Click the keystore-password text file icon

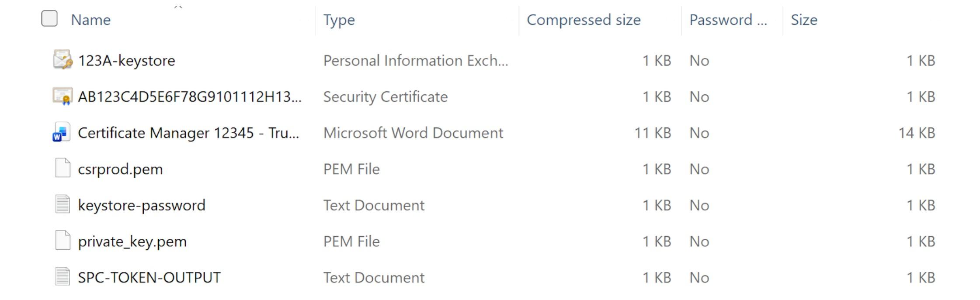tap(63, 204)
